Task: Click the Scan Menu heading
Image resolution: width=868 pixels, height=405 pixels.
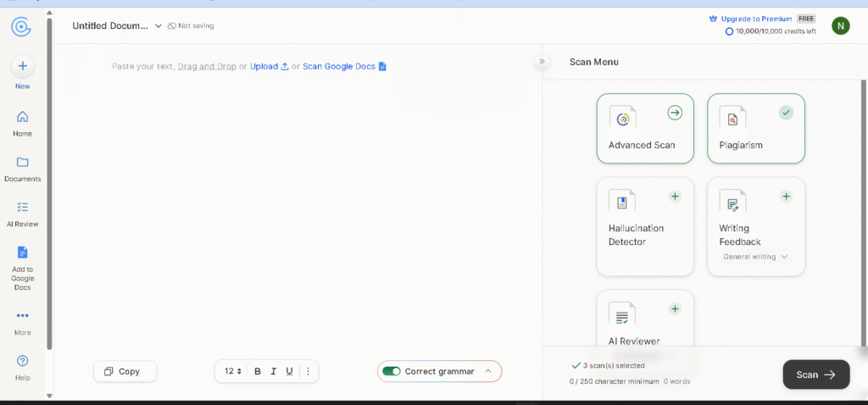Action: tap(594, 62)
